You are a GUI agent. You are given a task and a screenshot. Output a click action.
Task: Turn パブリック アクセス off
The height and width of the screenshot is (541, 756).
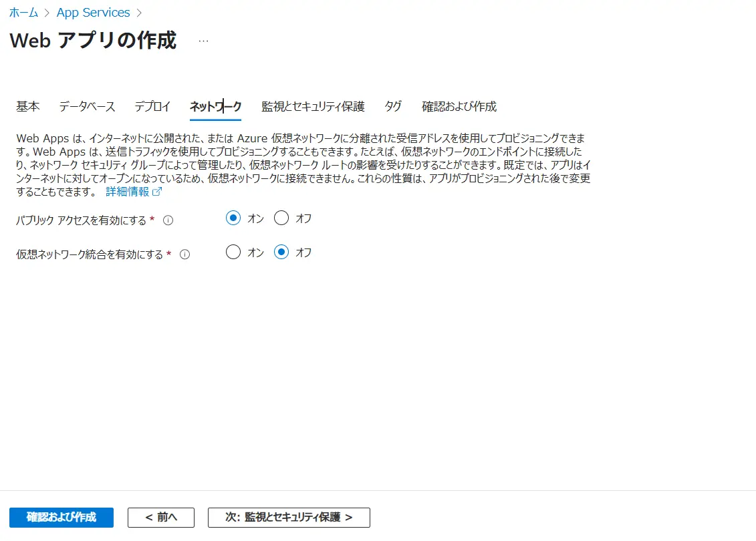point(281,218)
